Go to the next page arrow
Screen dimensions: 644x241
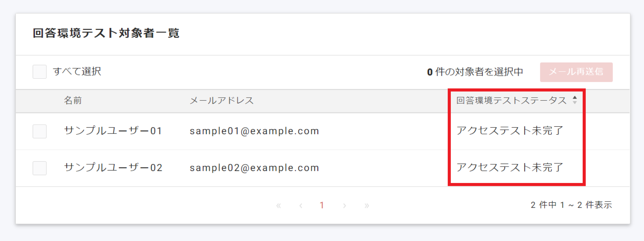point(344,205)
